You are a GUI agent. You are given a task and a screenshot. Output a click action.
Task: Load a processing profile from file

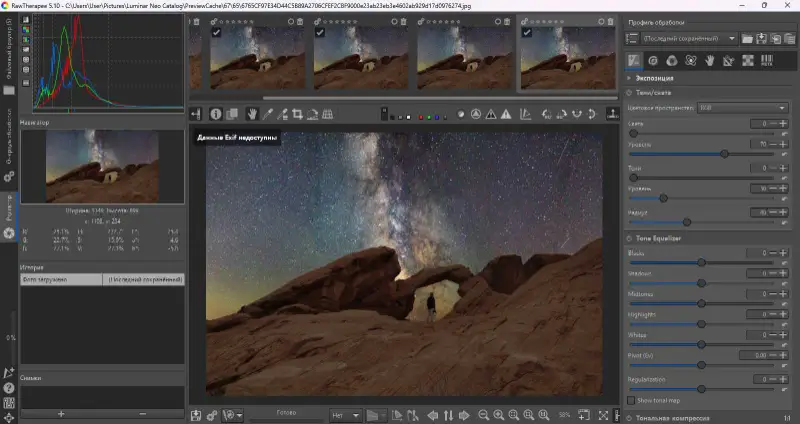click(747, 38)
